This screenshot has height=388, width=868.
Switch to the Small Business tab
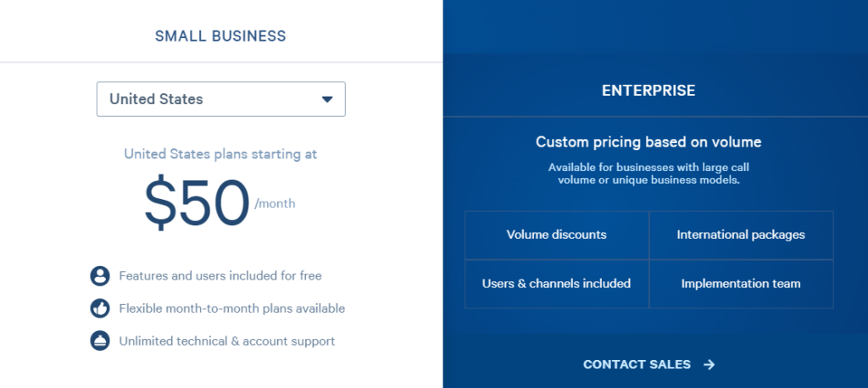click(x=220, y=36)
